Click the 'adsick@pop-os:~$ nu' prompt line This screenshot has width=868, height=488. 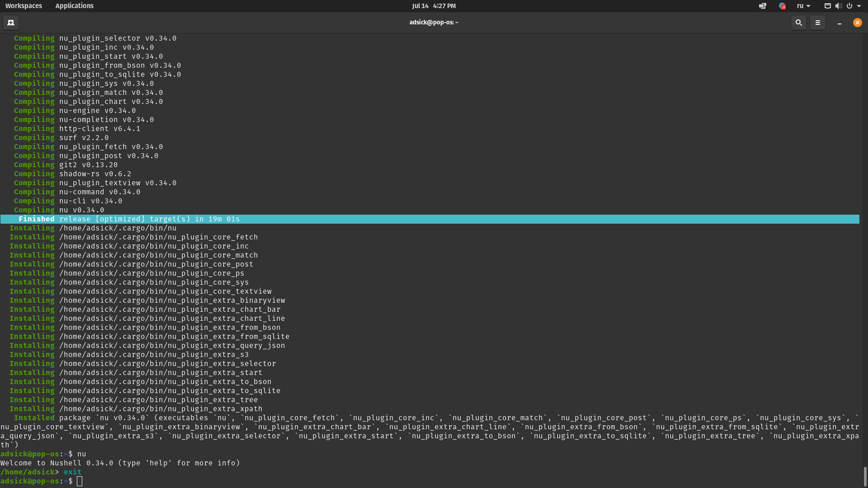click(43, 454)
